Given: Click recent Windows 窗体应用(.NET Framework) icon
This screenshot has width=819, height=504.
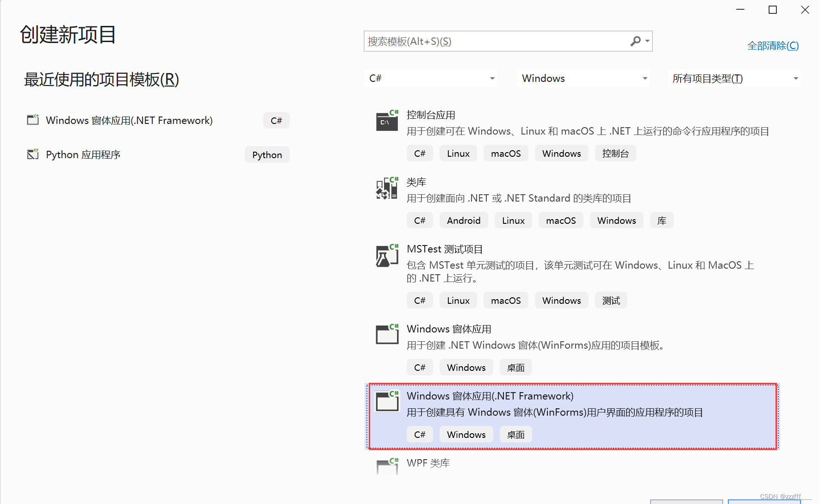Looking at the screenshot, I should pos(33,120).
